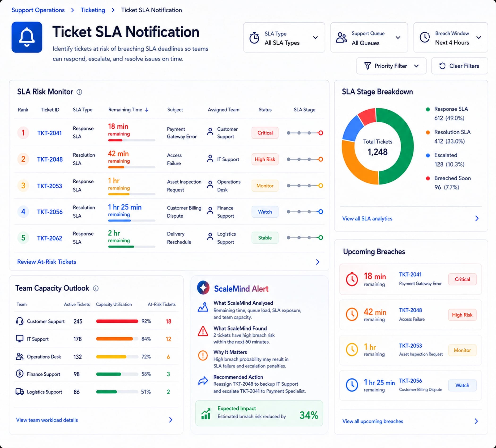496x448 pixels.
Task: Click the red clock icon for 18 min breach
Action: [352, 279]
